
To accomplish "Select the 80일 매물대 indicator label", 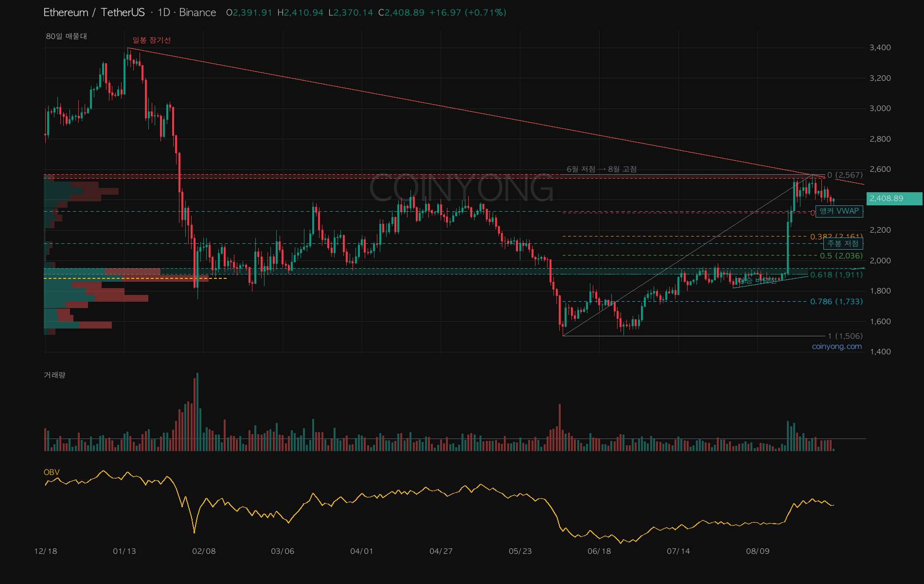I will pyautogui.click(x=66, y=36).
